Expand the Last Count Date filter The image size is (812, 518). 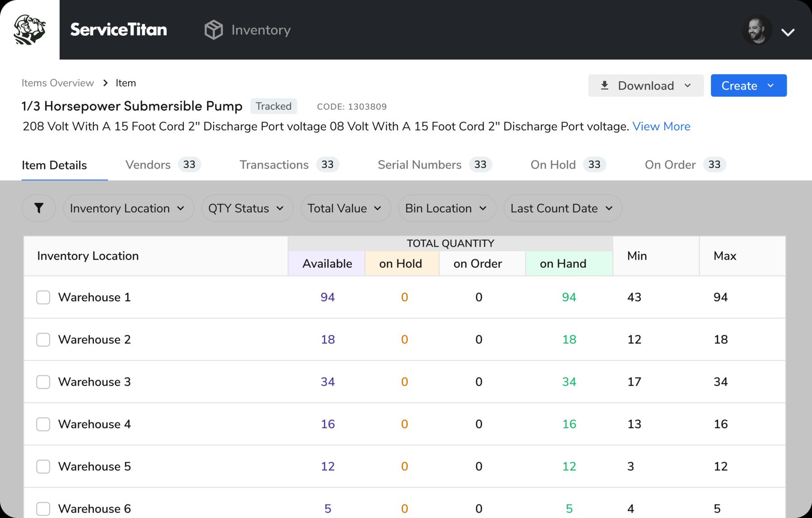coord(562,208)
